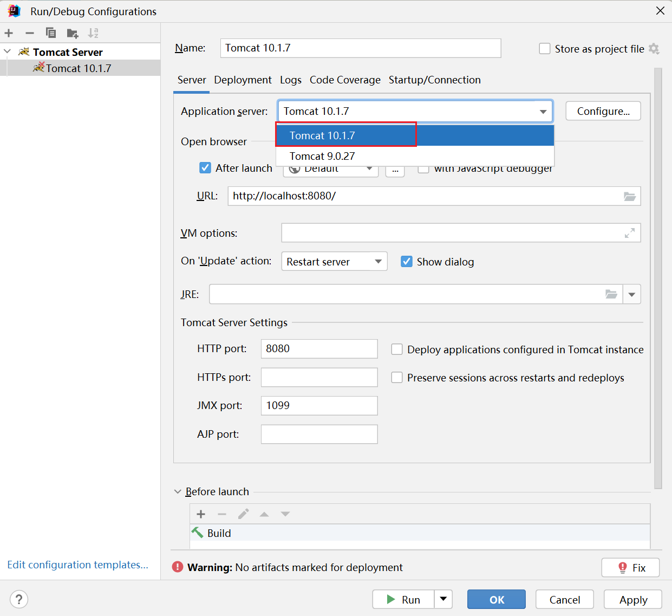The width and height of the screenshot is (672, 616).
Task: Add new configuration with plus icon
Action: click(9, 33)
